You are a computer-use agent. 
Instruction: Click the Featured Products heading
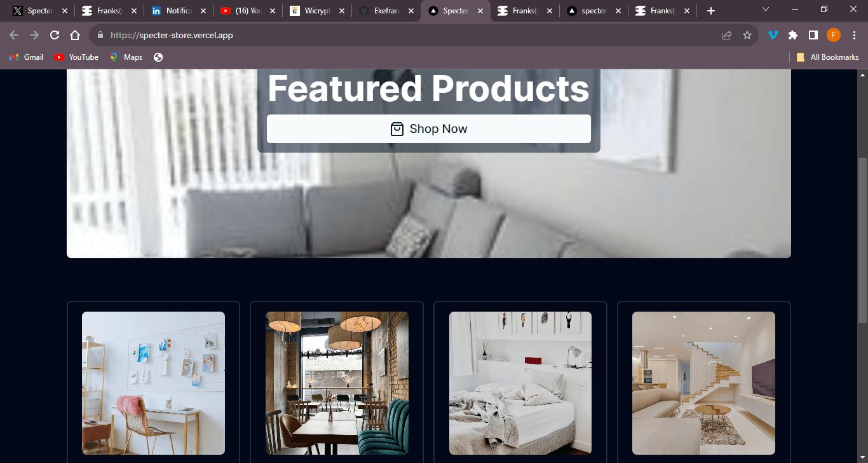click(x=429, y=88)
